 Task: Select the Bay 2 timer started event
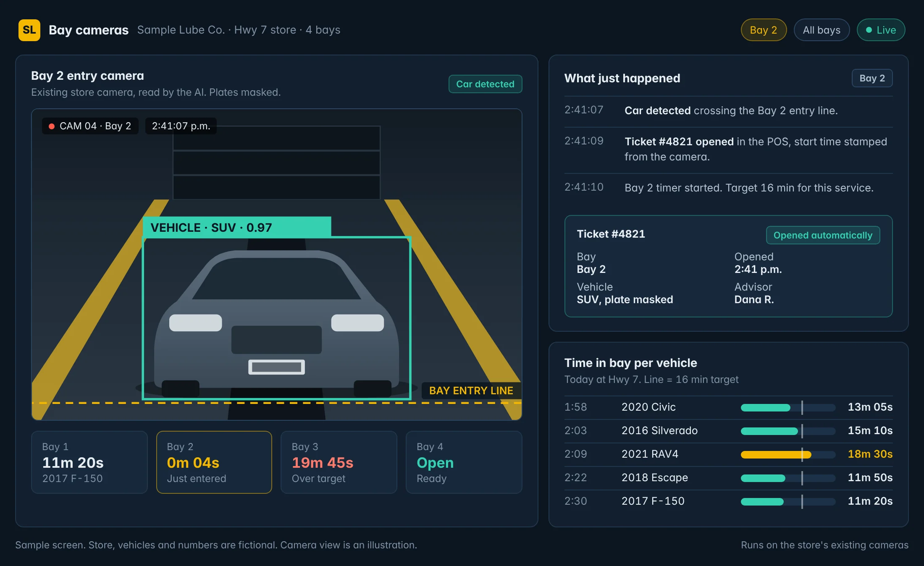[x=728, y=188]
